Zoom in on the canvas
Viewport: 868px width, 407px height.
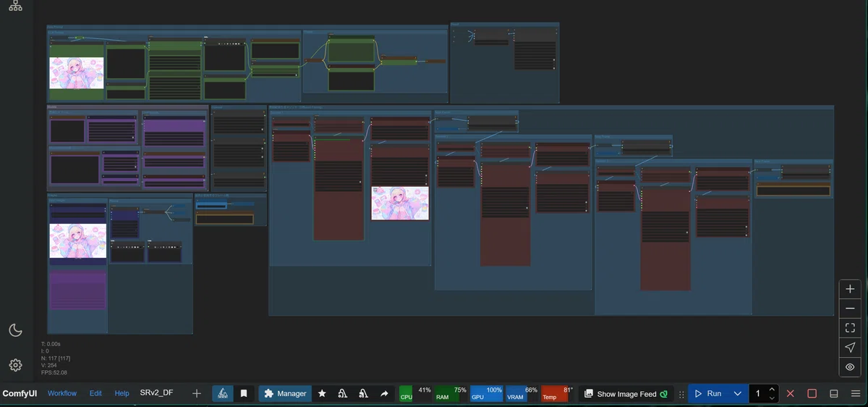[850, 289]
